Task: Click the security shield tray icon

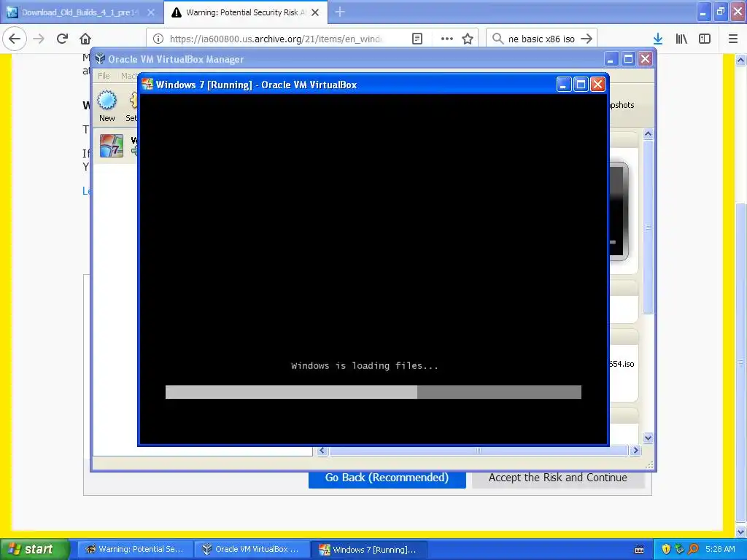Action: pos(666,549)
